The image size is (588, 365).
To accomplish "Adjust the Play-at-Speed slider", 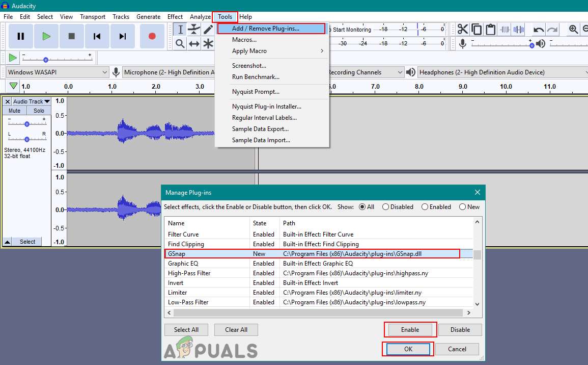I will [57, 59].
